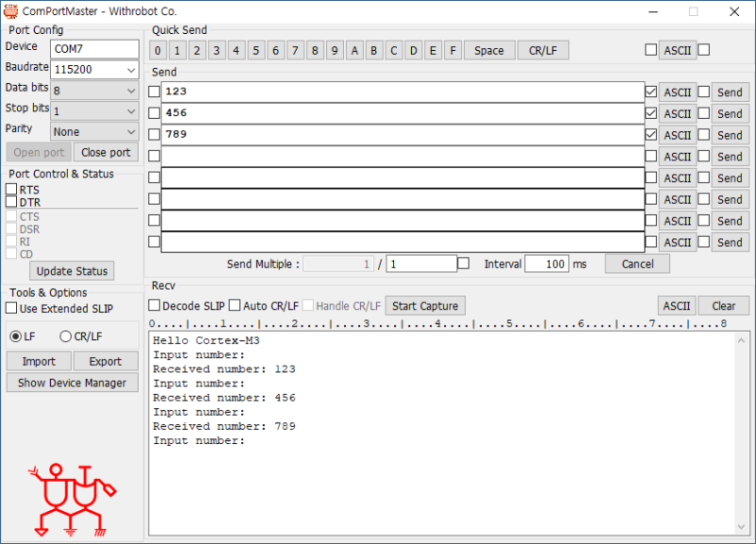
Task: Click the Quick Send CR/LF button
Action: click(x=542, y=51)
